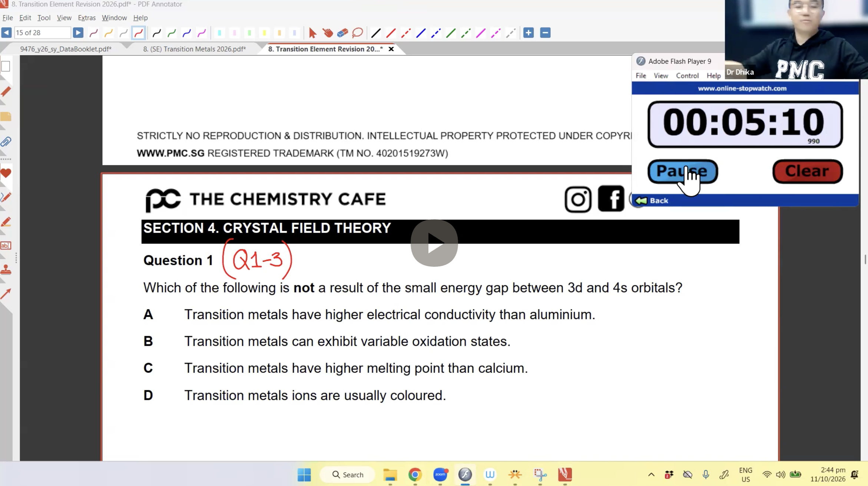Select the solid blue line tool

(421, 33)
